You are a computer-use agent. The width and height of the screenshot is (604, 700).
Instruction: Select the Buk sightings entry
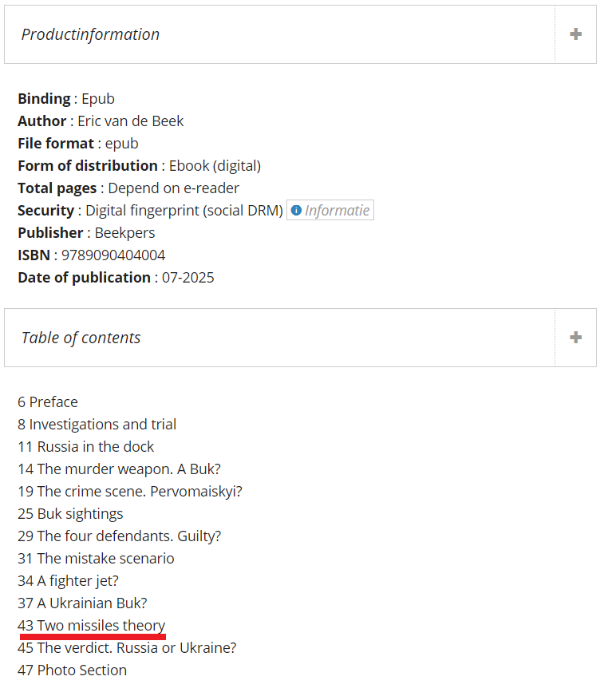click(70, 514)
